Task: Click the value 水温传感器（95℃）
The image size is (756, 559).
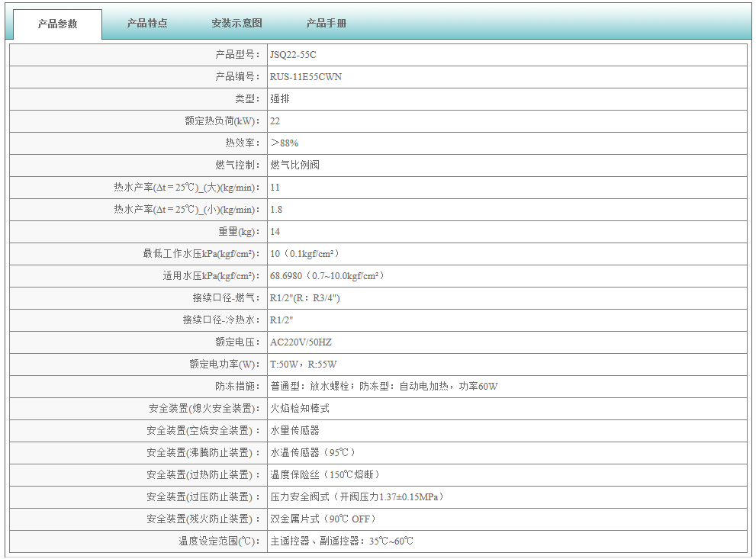Action: pos(313,452)
